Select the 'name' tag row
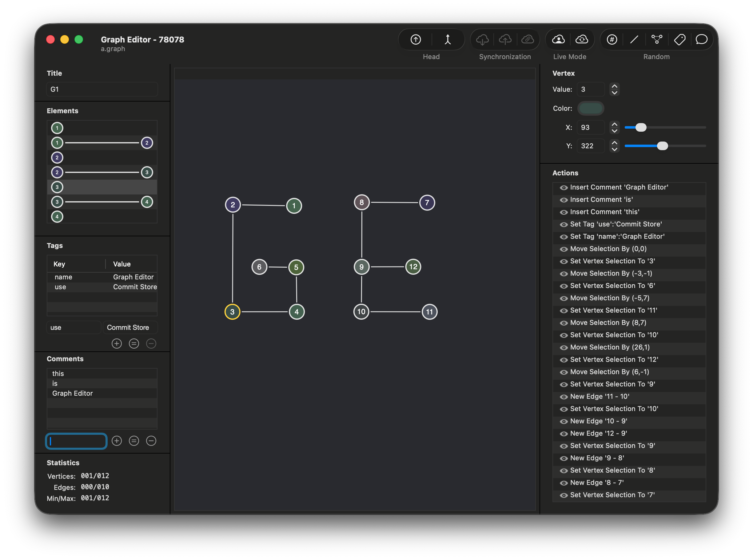This screenshot has height=560, width=753. tap(102, 277)
